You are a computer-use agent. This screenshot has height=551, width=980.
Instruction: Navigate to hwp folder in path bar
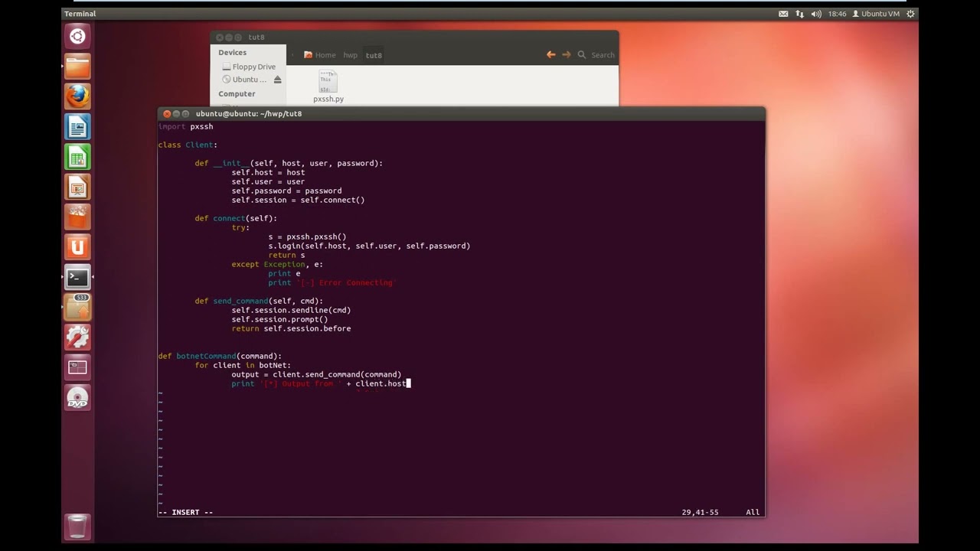tap(350, 55)
